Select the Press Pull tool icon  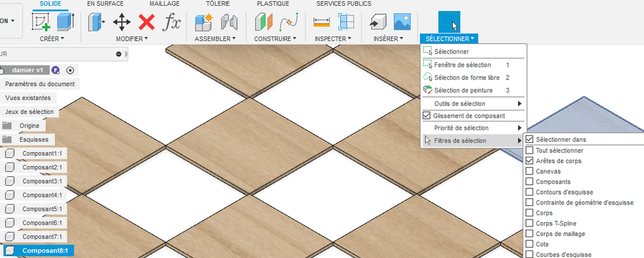click(x=96, y=22)
